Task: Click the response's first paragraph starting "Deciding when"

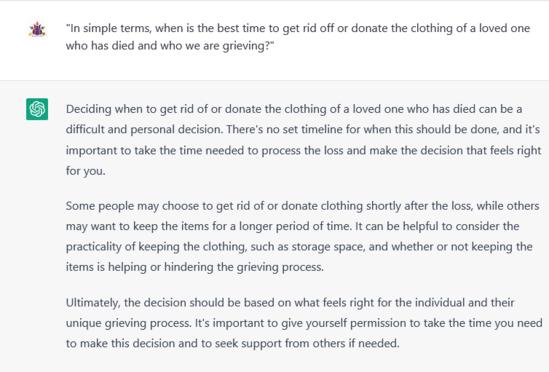Action: (304, 140)
